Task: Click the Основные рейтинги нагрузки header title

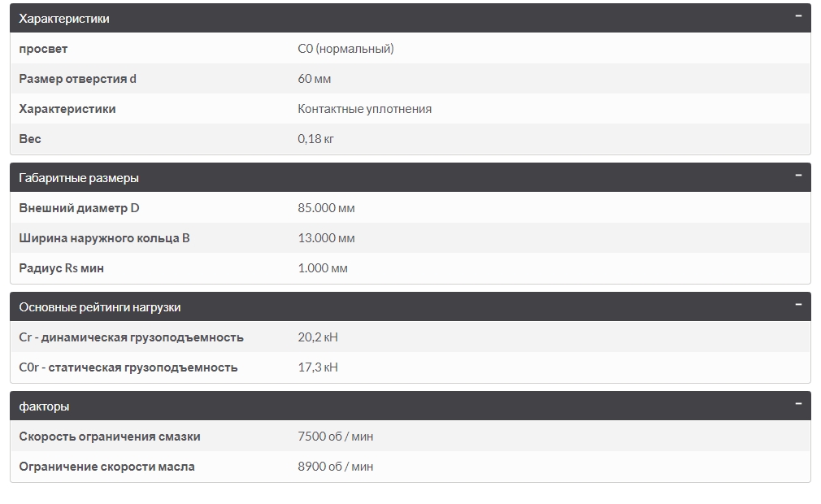Action: click(x=100, y=307)
